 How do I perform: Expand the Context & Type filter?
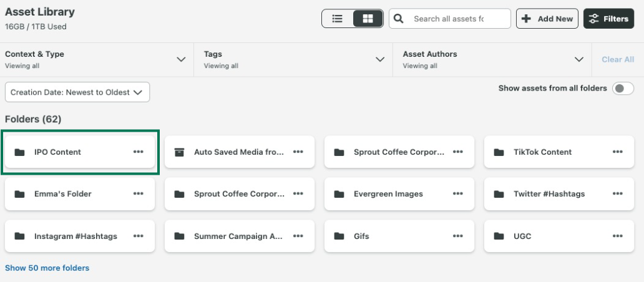click(181, 59)
